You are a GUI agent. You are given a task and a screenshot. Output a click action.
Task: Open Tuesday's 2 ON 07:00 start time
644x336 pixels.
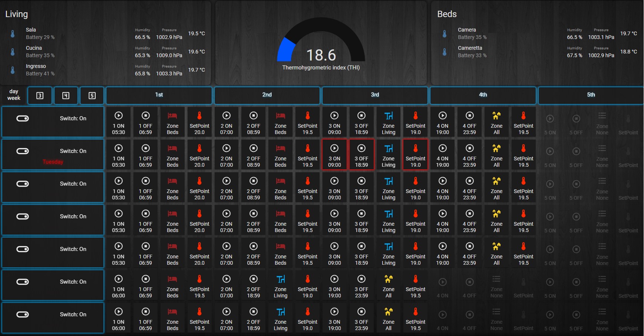click(227, 155)
